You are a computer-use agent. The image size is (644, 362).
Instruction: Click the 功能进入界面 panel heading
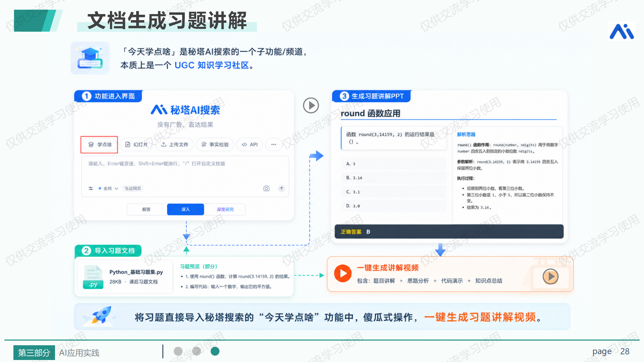(x=115, y=96)
